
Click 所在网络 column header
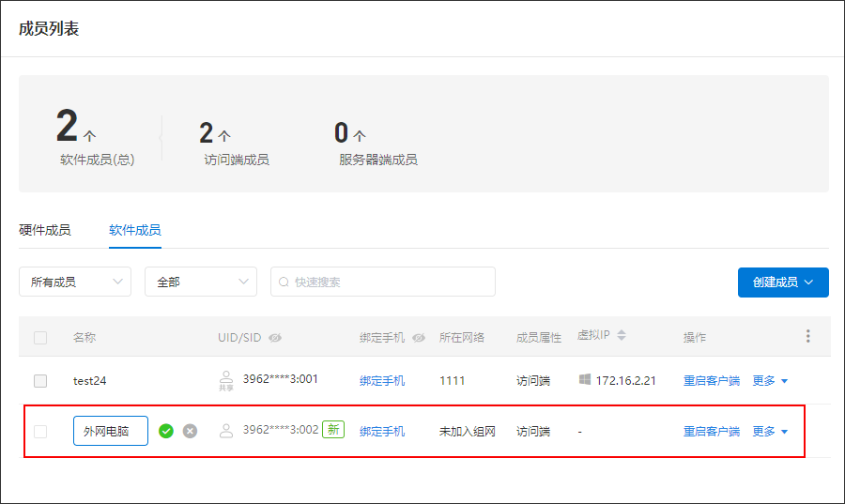[x=462, y=338]
